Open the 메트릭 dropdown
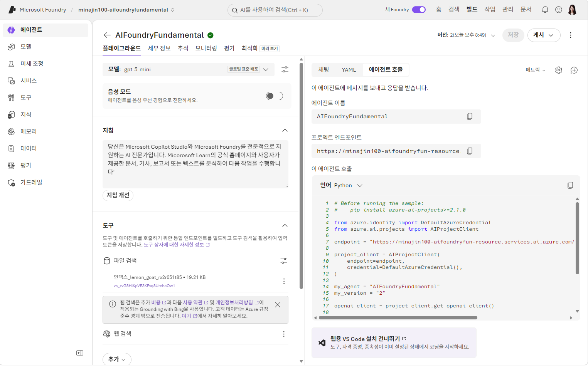 (536, 70)
